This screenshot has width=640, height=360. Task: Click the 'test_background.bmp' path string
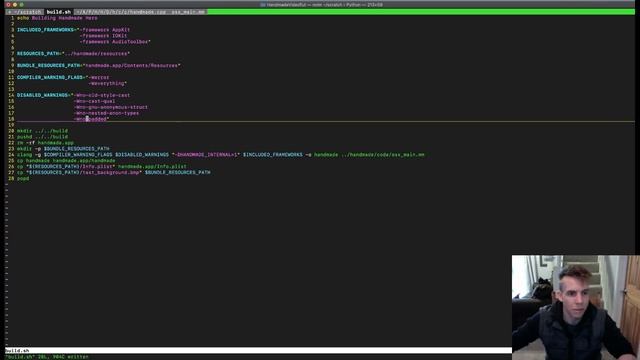pyautogui.click(x=111, y=172)
